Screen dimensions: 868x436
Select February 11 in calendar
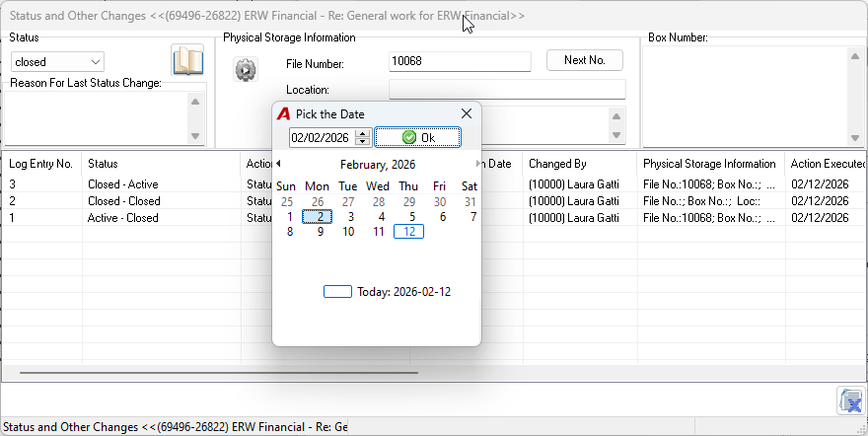(x=378, y=232)
